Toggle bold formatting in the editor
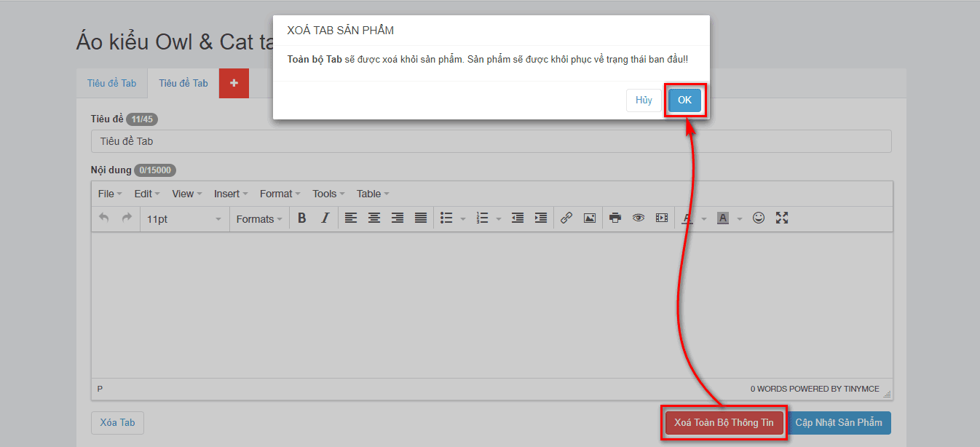Screen dimensions: 980x447 pos(301,218)
